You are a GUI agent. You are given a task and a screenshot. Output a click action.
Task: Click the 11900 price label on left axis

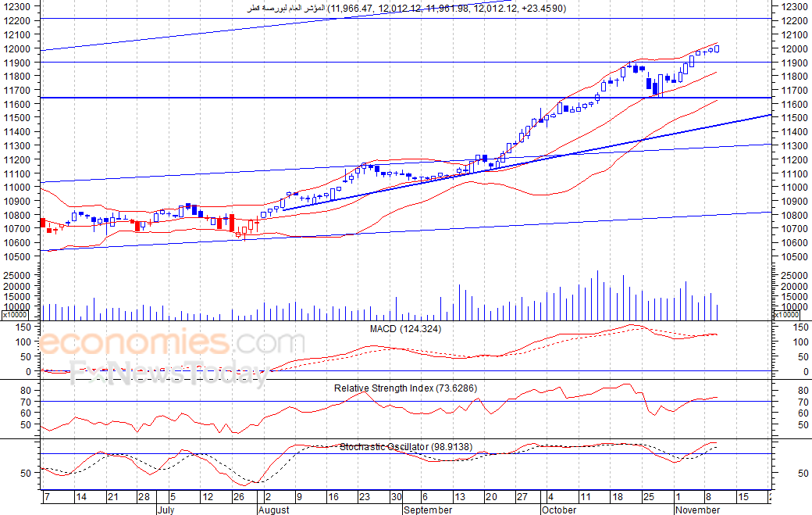tap(16, 63)
